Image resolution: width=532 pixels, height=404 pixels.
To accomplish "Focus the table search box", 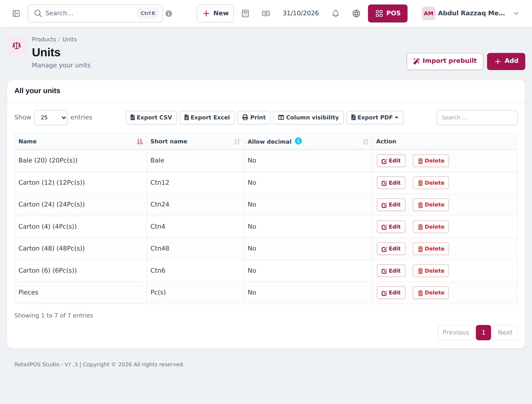I will 477,118.
